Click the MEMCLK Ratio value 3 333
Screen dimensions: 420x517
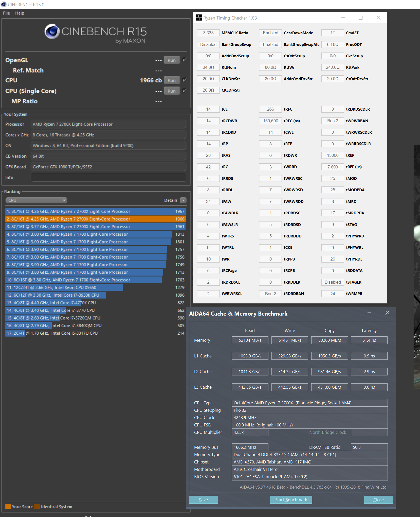coord(208,33)
